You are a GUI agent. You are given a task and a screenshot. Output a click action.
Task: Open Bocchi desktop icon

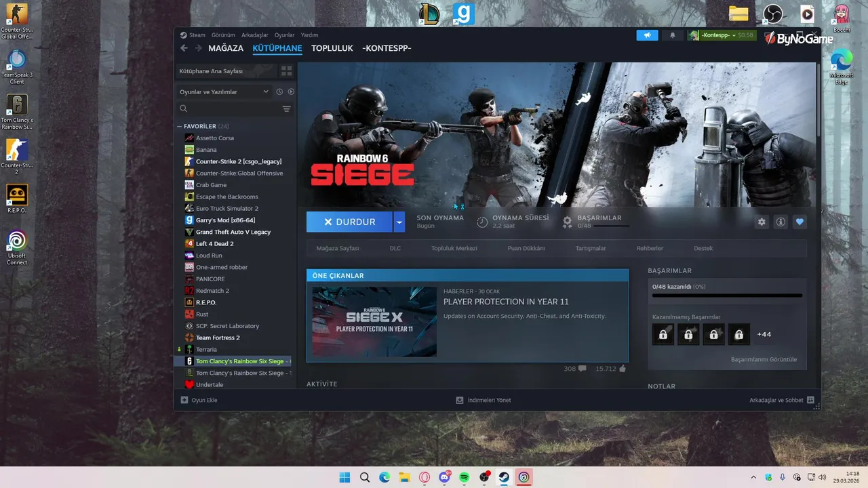(x=842, y=18)
